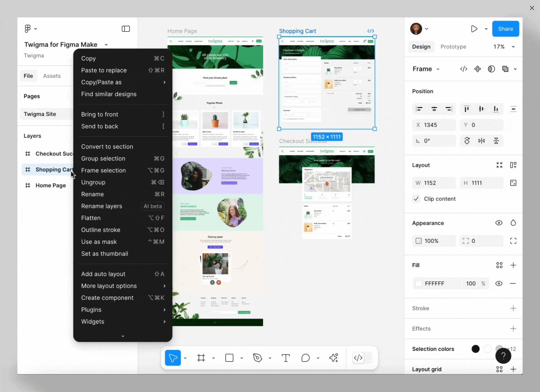The image size is (540, 392).
Task: Open the Figma main menu logo
Action: click(x=28, y=29)
